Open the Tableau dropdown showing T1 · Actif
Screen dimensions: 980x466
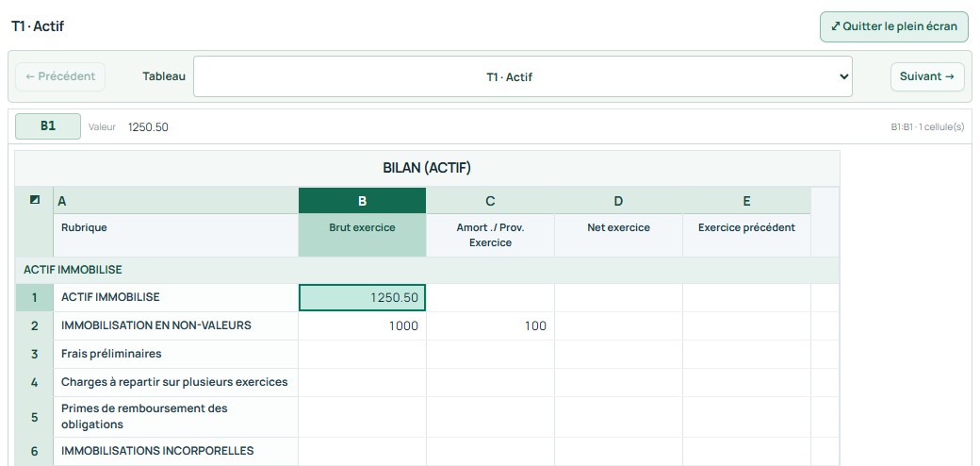coord(522,77)
